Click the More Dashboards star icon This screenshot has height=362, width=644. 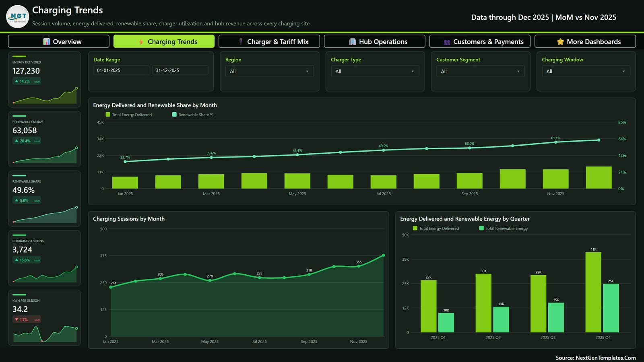560,42
